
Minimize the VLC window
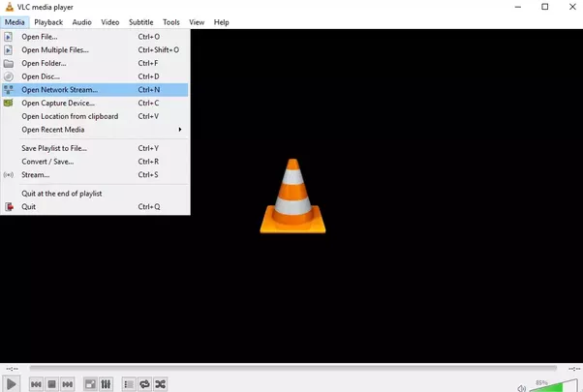click(x=518, y=7)
